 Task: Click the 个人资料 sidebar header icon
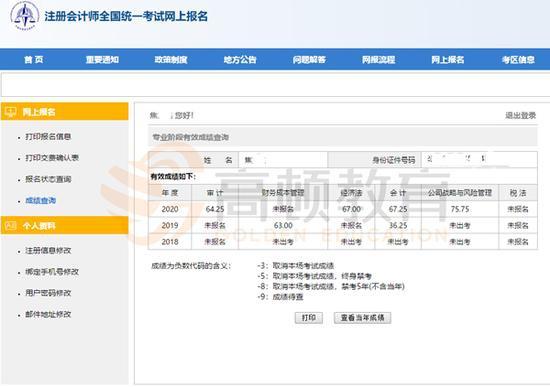coord(11,226)
